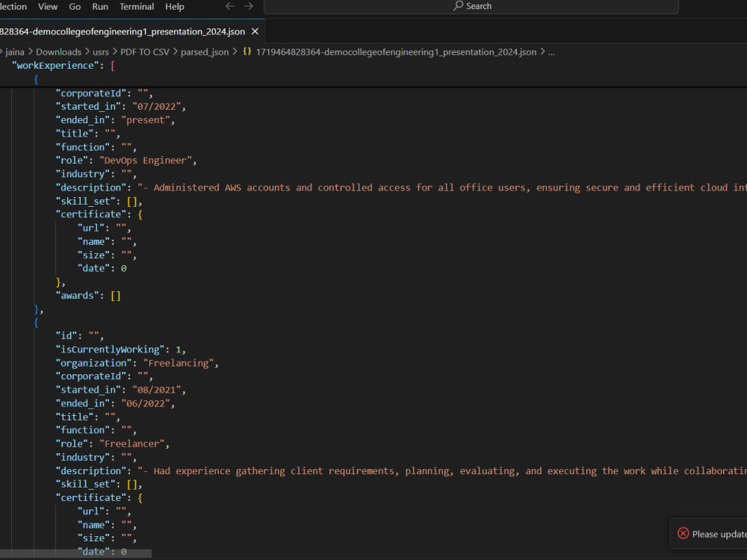Click the "ended_in": "06/2022" line

tap(115, 403)
